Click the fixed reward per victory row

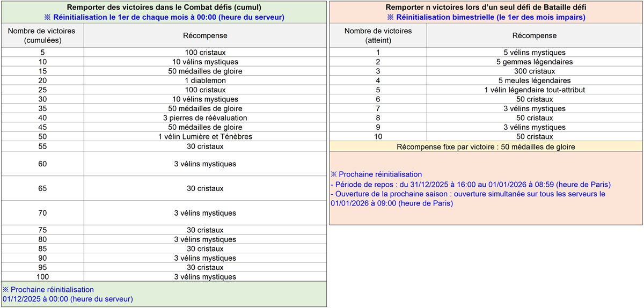pyautogui.click(x=486, y=146)
